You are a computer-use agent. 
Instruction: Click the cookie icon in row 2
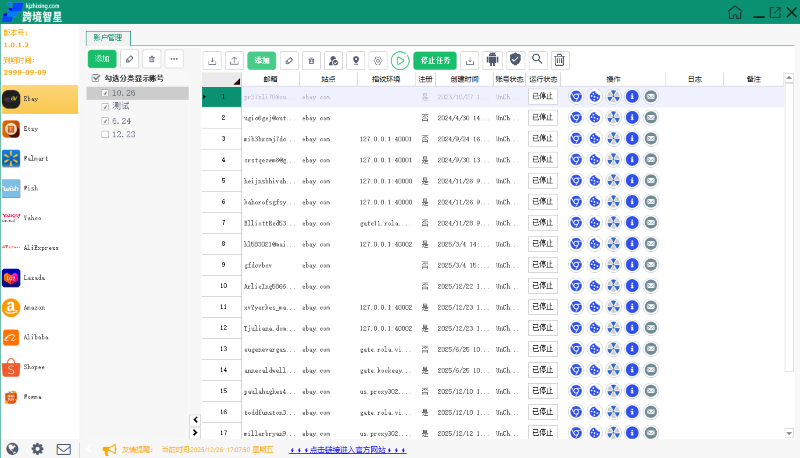click(595, 117)
